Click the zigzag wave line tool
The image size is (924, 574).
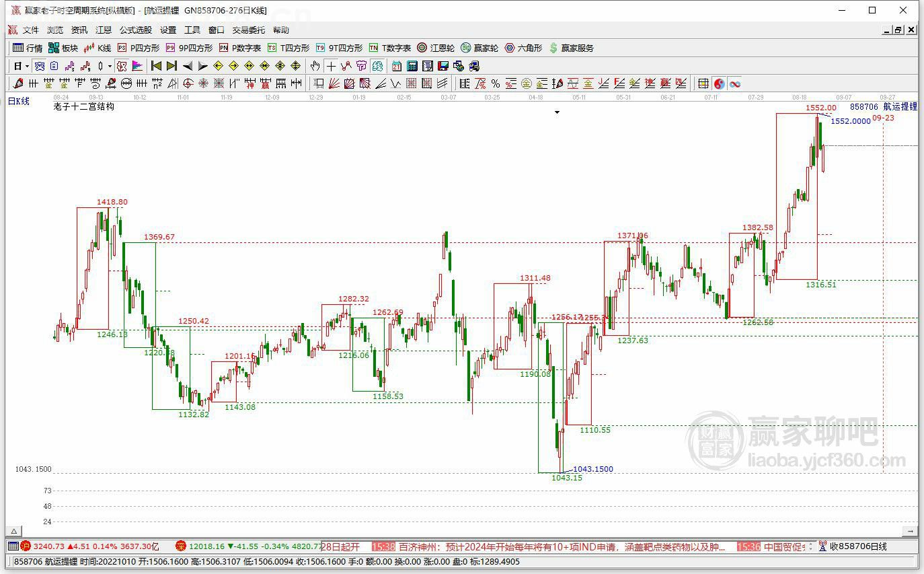point(396,83)
